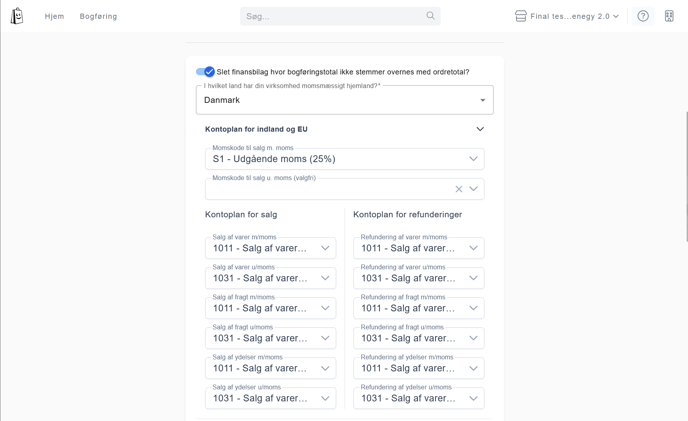Open Salg af ydelser u/moms dropdown
The width and height of the screenshot is (688, 421).
pyautogui.click(x=270, y=399)
